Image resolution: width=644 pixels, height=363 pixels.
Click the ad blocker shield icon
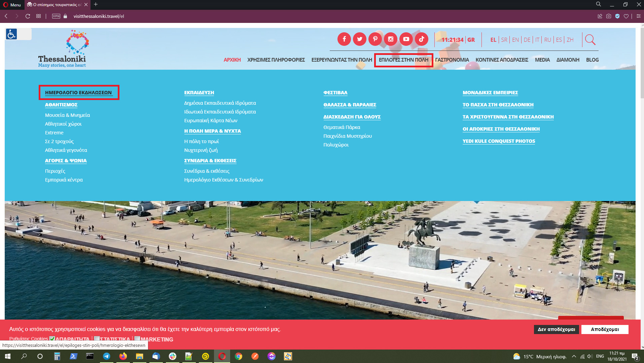[617, 16]
